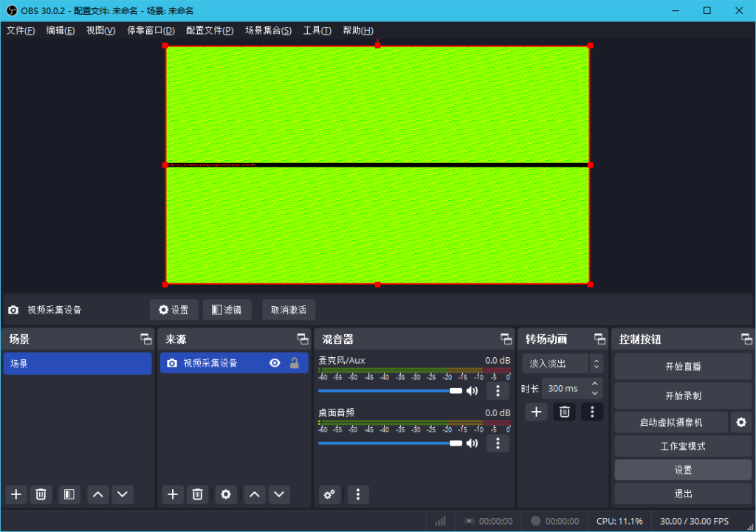Image resolution: width=756 pixels, height=532 pixels.
Task: Pop out the Audio Mixer dock
Action: pos(506,339)
